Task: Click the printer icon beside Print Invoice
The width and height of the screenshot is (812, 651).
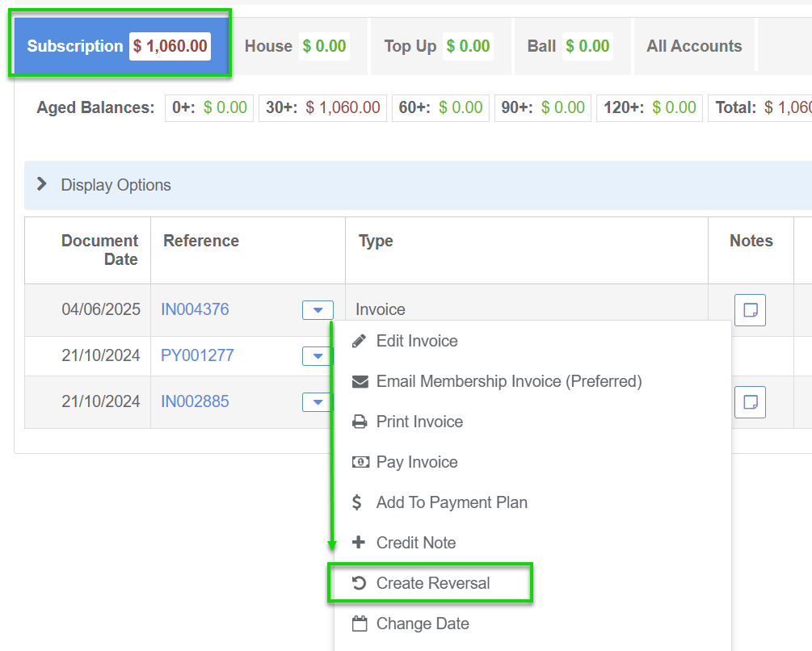Action: pos(360,422)
